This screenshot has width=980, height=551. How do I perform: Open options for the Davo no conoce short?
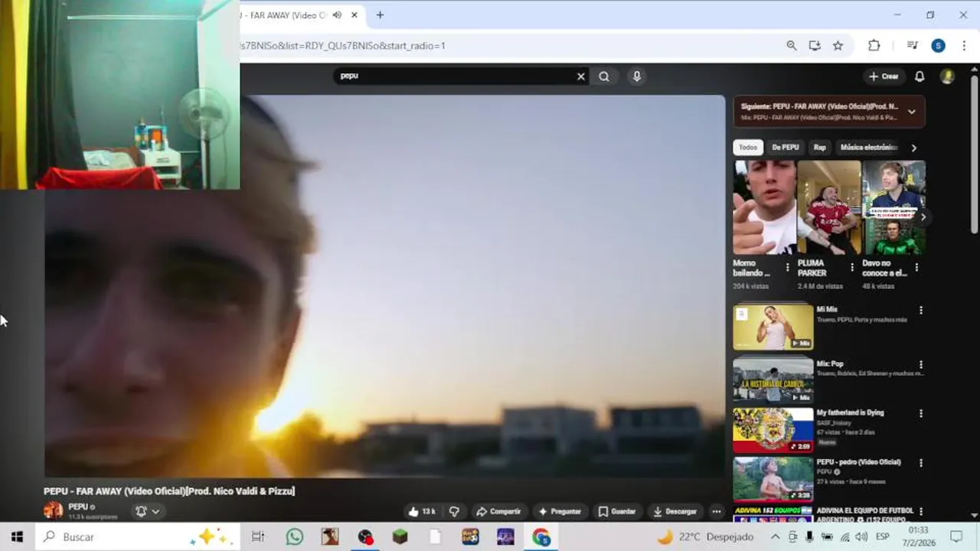coord(916,268)
